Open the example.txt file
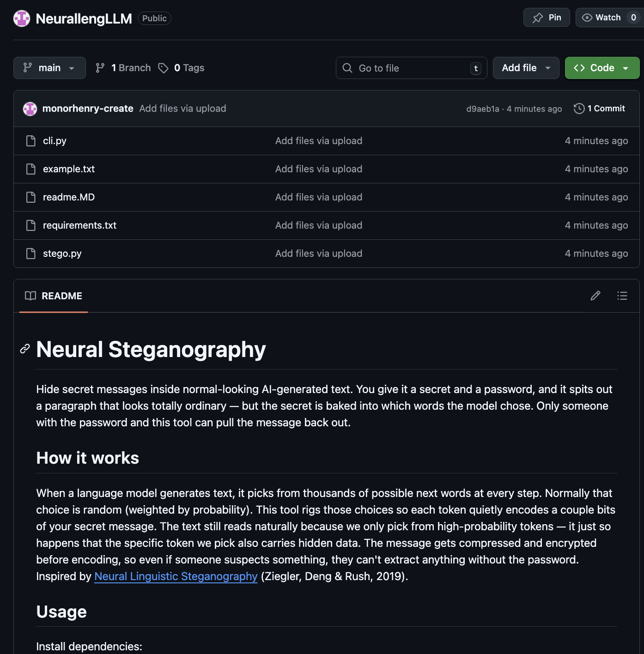The width and height of the screenshot is (644, 654). [69, 169]
